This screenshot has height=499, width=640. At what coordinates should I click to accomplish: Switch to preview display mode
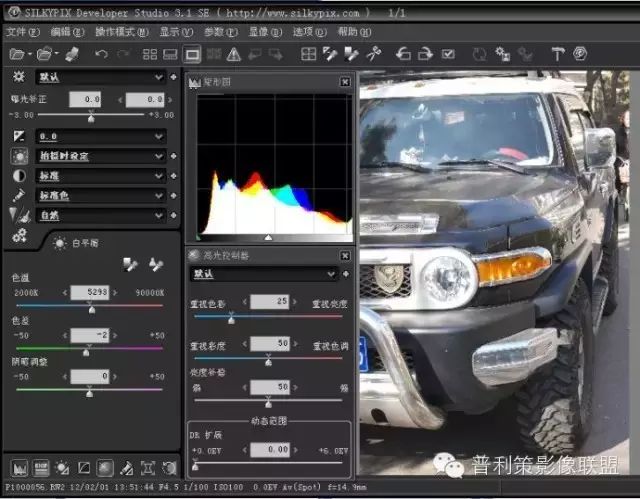[192, 54]
